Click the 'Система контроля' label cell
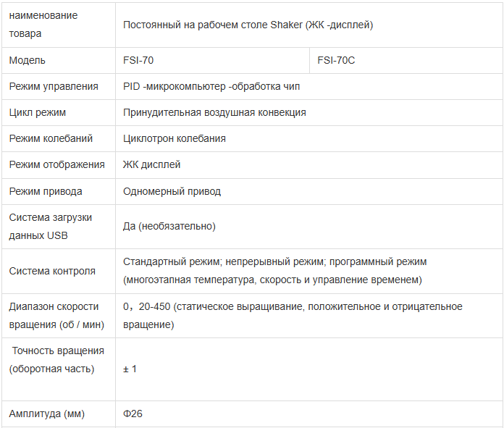The image size is (504, 428). point(59,271)
